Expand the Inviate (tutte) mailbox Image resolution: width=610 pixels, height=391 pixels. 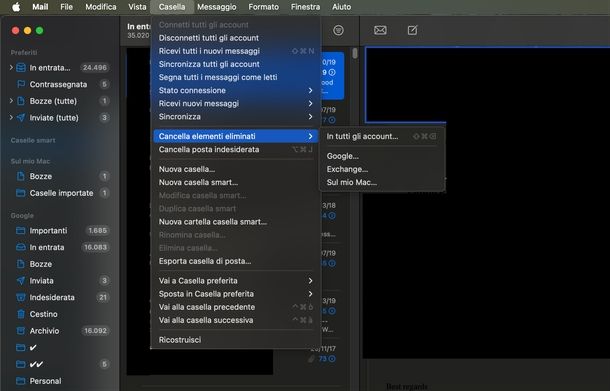pyautogui.click(x=11, y=118)
